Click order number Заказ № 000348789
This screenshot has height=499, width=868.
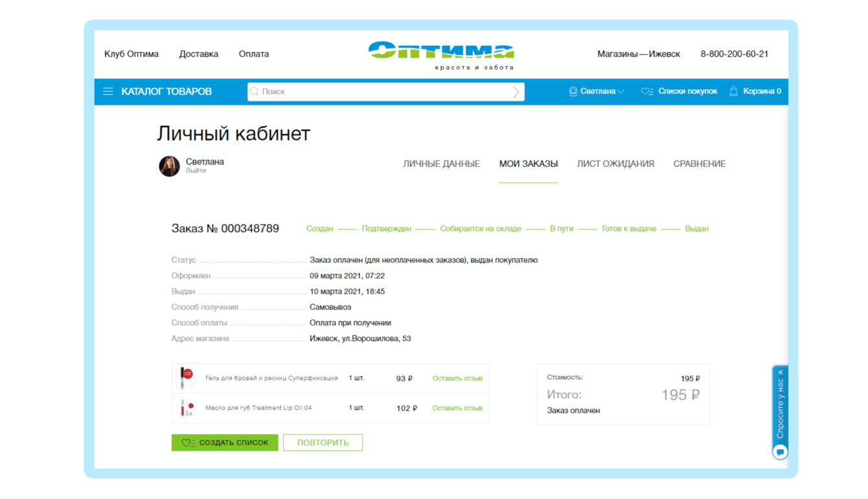pyautogui.click(x=225, y=228)
